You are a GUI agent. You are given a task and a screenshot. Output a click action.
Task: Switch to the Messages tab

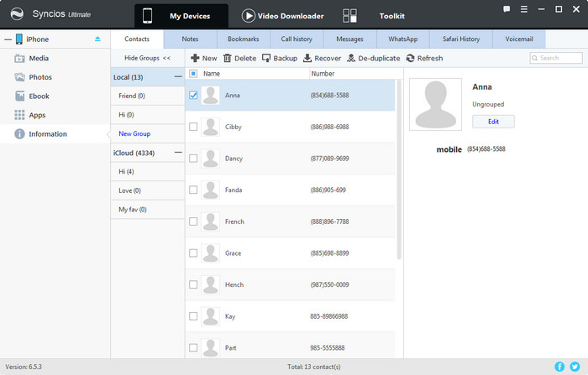[x=350, y=39]
